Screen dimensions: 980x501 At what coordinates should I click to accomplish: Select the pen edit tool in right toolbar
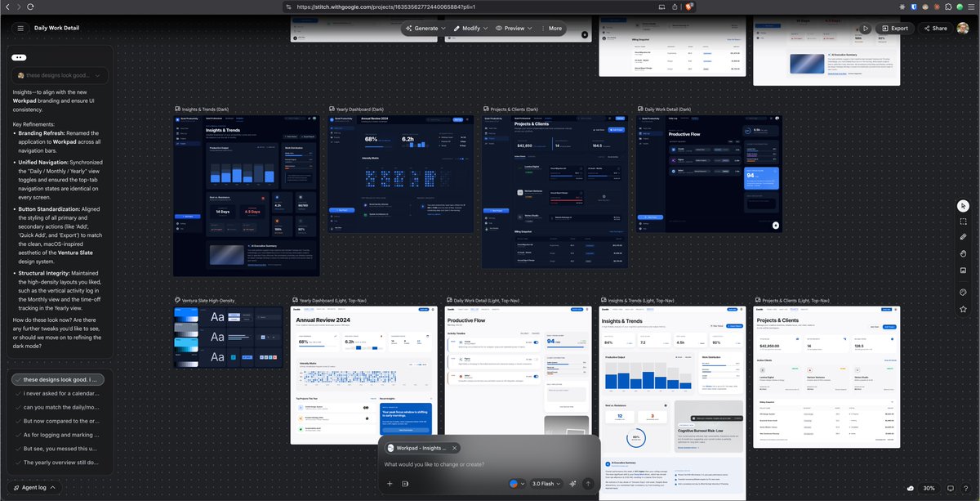tap(964, 237)
